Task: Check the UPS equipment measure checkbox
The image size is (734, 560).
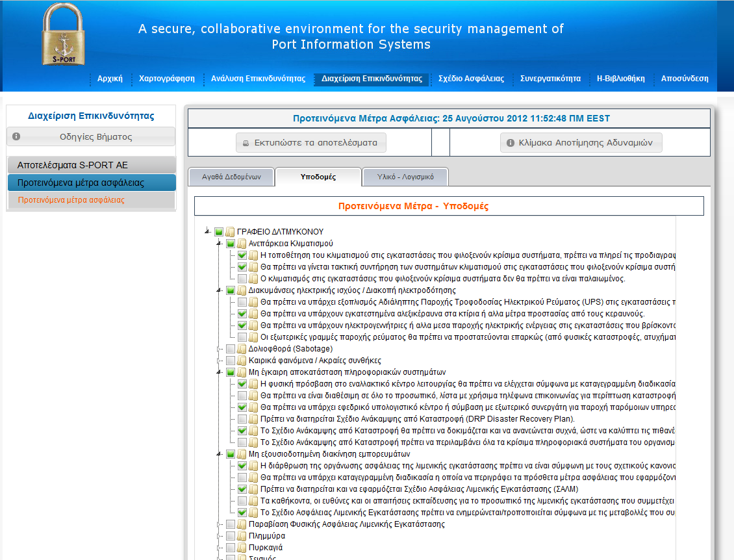Action: point(242,302)
